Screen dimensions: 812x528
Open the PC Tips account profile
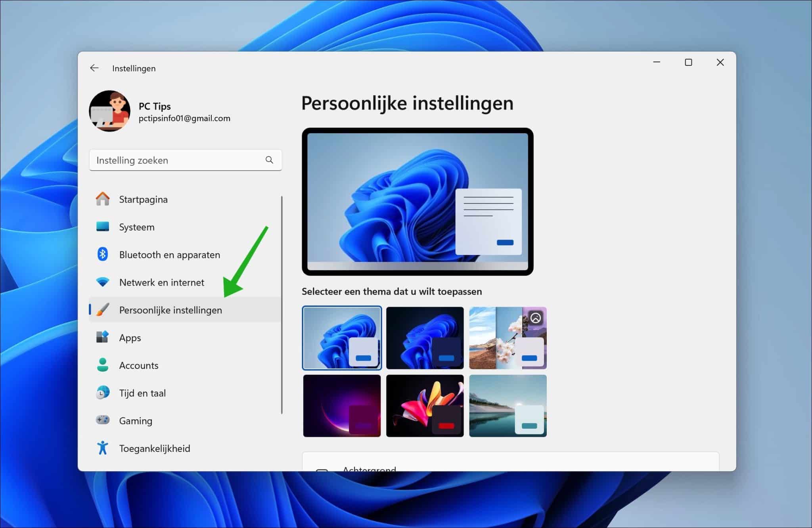(110, 111)
